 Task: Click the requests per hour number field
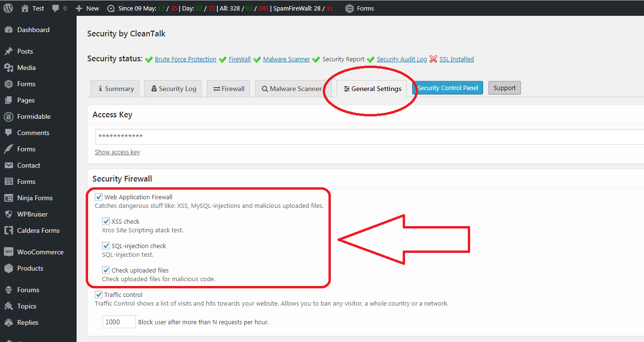pyautogui.click(x=119, y=322)
